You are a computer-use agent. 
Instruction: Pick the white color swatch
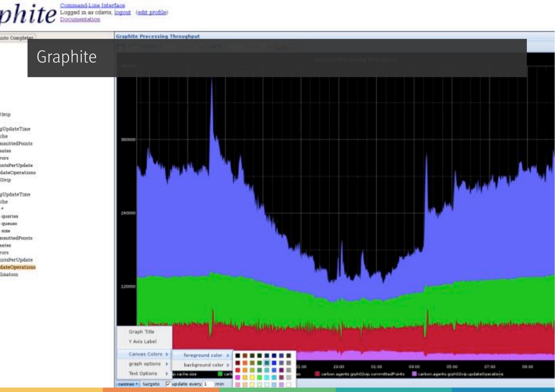[289, 385]
